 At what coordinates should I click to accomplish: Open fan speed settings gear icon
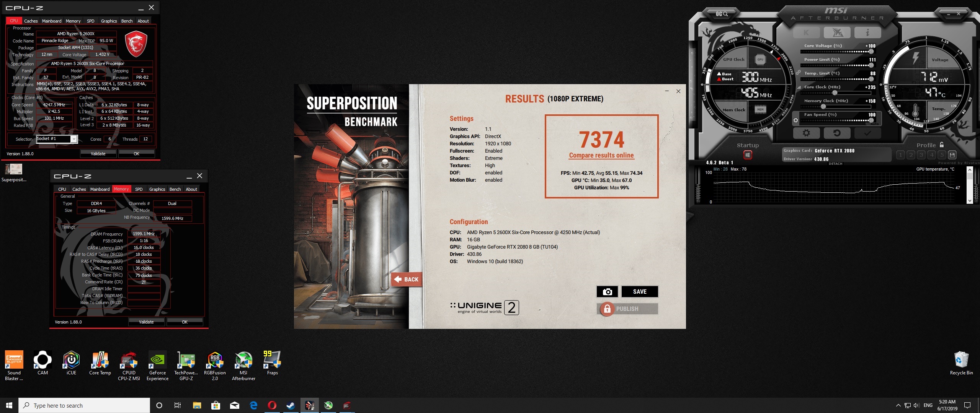[x=796, y=120]
